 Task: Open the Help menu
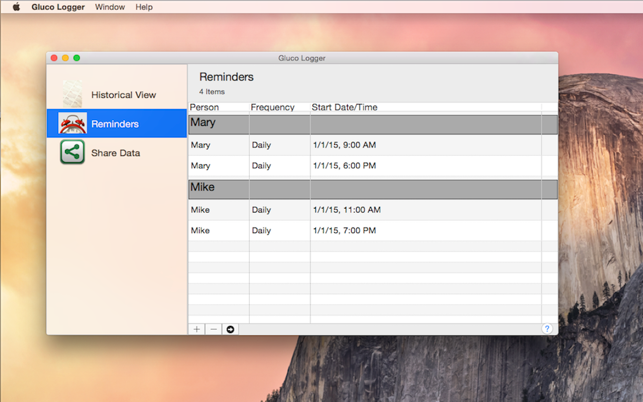coord(144,7)
